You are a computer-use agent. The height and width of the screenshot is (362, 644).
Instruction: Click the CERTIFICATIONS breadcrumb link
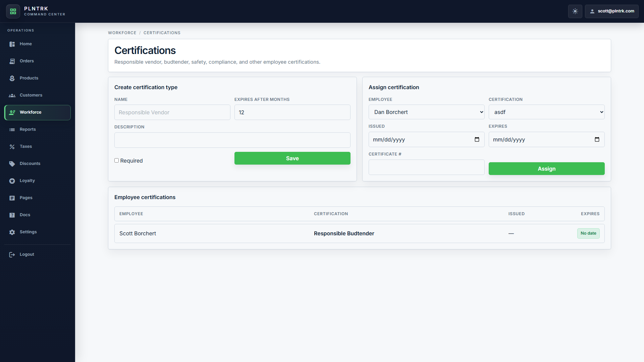tap(162, 33)
